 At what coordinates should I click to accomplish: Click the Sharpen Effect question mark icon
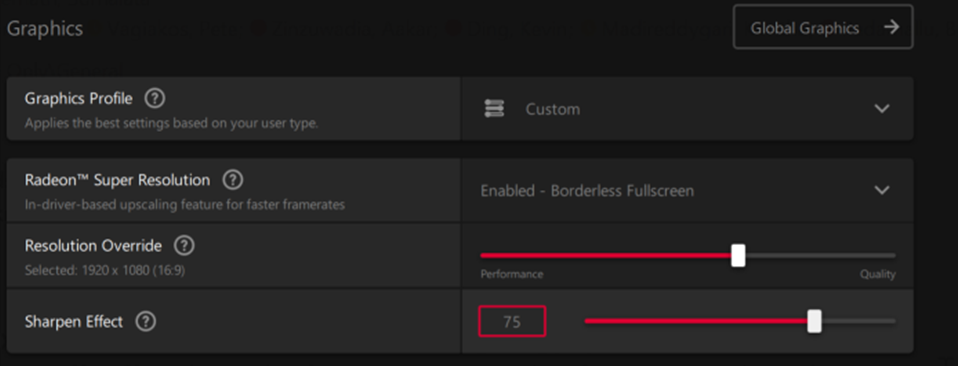(x=145, y=321)
